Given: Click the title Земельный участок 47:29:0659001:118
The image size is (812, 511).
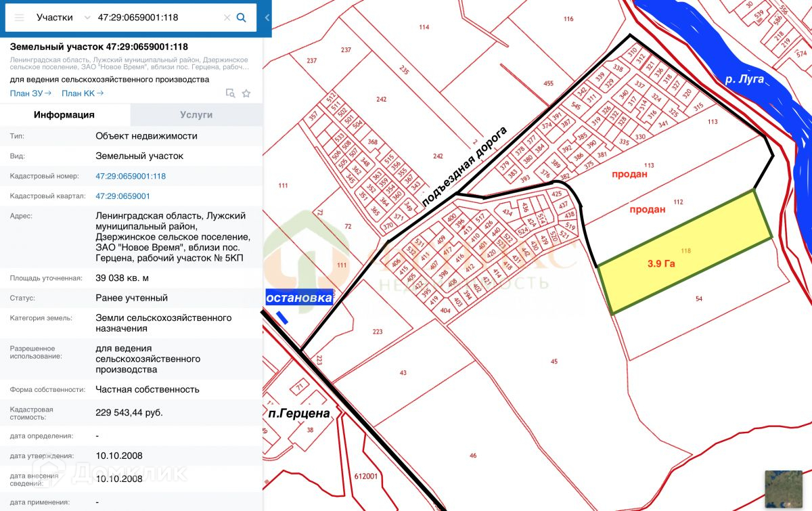Looking at the screenshot, I should (99, 47).
